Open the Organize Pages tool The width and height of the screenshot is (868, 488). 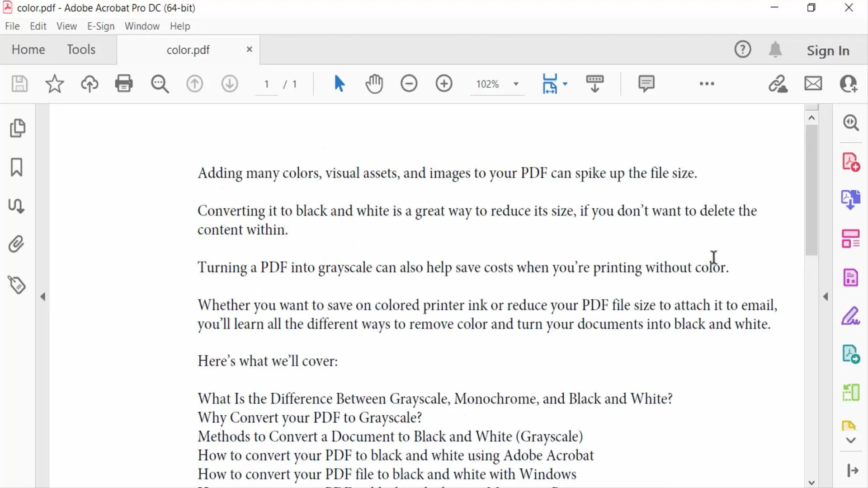pos(851,239)
